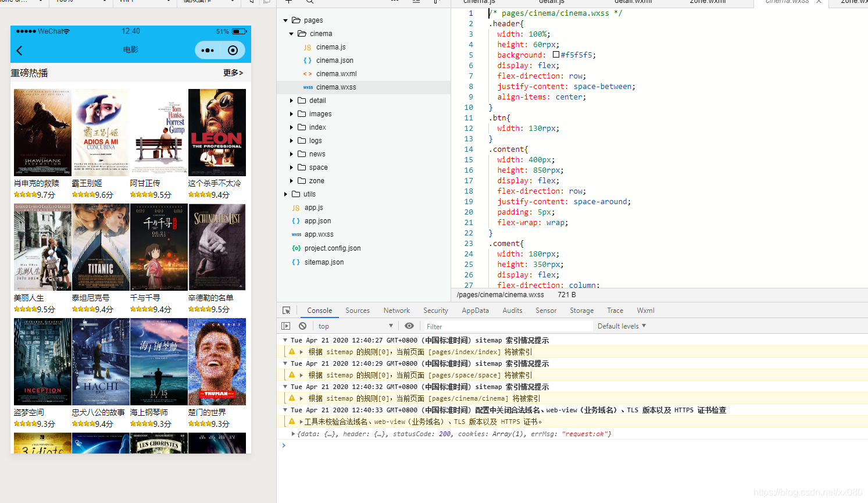Image resolution: width=868 pixels, height=503 pixels.
Task: Switch to the Network tab
Action: (397, 311)
